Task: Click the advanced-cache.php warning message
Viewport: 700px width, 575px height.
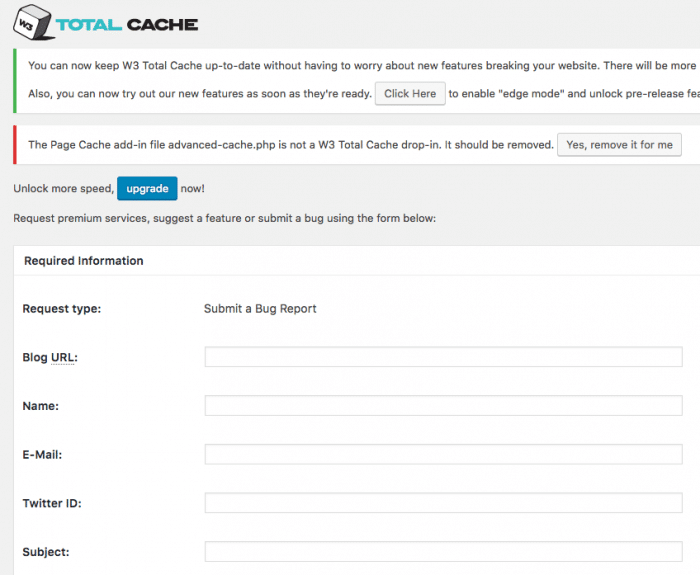Action: pos(291,145)
